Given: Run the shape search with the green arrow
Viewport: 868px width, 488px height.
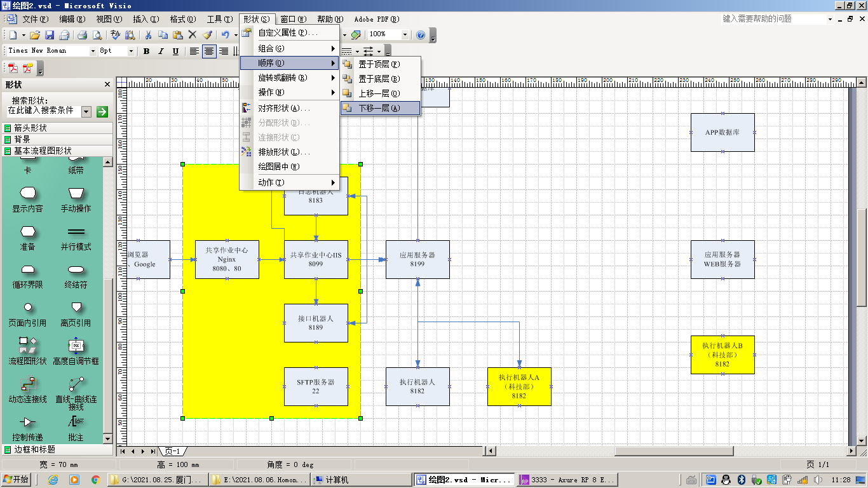Looking at the screenshot, I should click(x=102, y=112).
